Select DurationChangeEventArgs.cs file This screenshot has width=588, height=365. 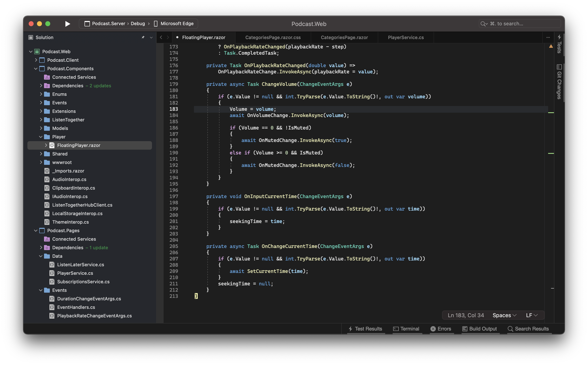(x=90, y=299)
